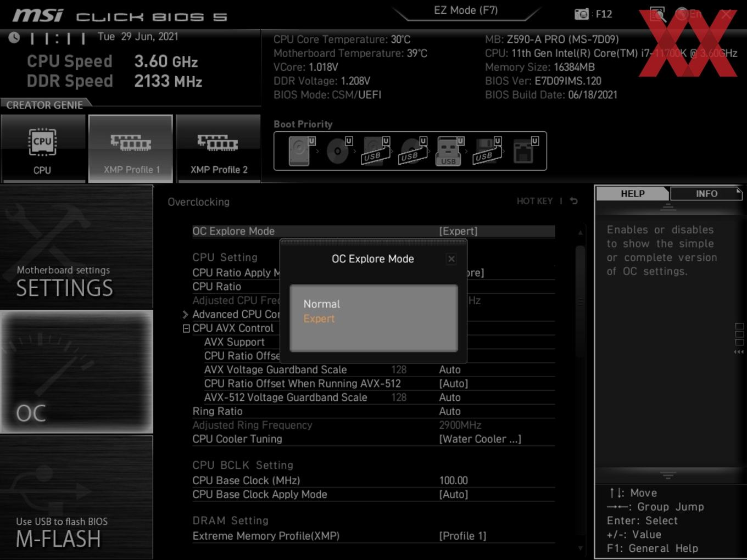747x560 pixels.
Task: Expand Advanced CPU Configuration arrow
Action: (x=186, y=314)
